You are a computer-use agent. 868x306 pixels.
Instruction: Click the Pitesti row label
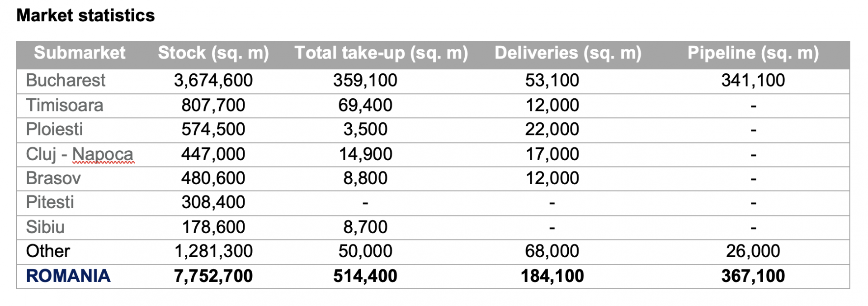click(50, 202)
